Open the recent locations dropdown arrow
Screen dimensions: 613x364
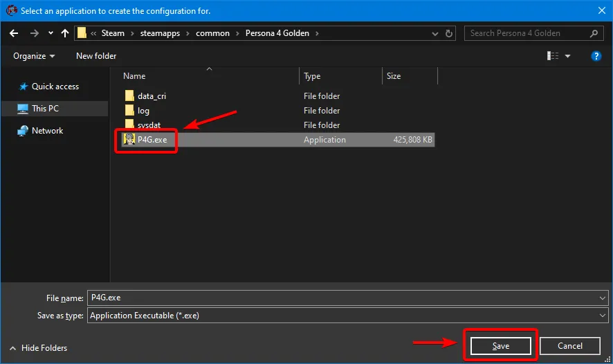coord(51,33)
